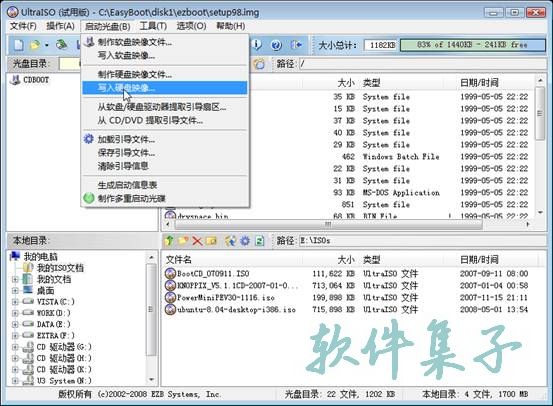Expand the U3 System drive node
Viewport: 553px width, 406px height.
(15, 381)
